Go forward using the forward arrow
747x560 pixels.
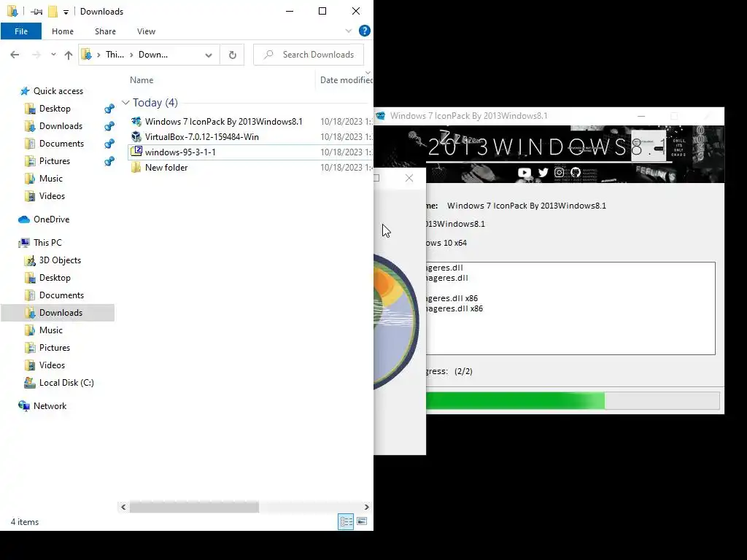36,55
